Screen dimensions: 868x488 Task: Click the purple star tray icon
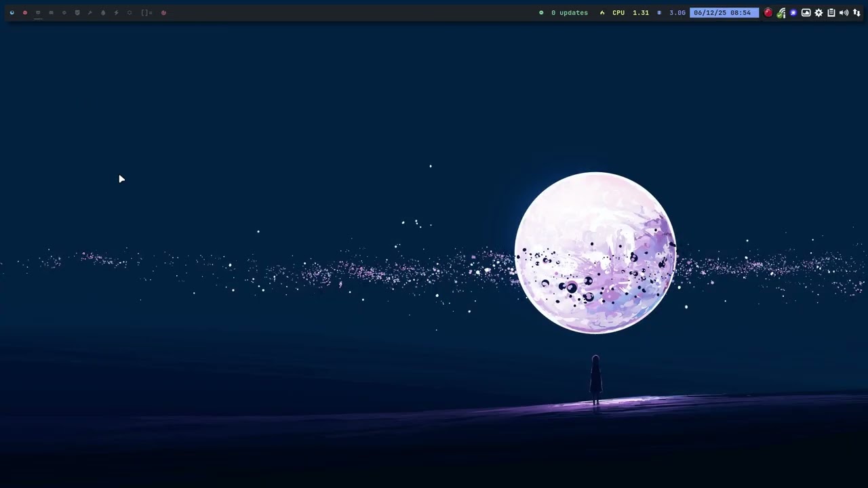793,12
